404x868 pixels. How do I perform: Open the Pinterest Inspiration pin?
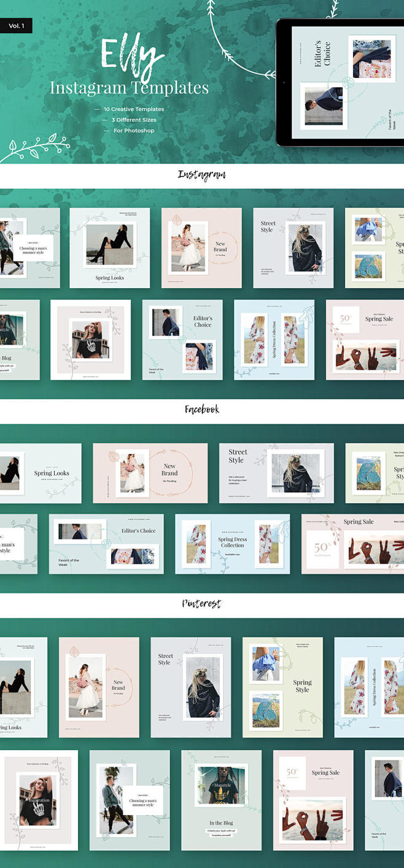[39, 800]
